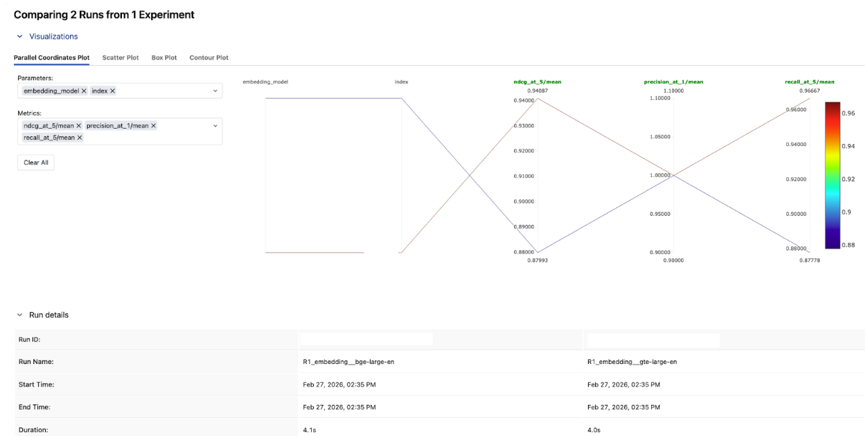
Task: Click the recall_at_5/mean axis label
Action: click(808, 82)
